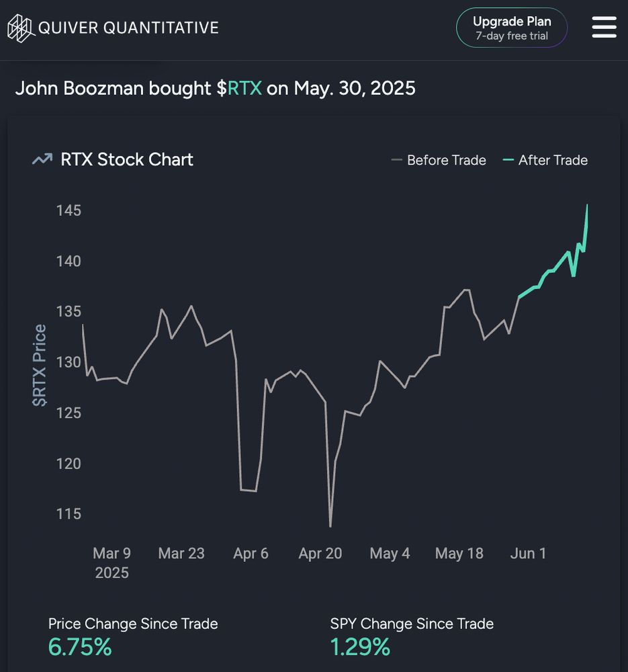Click the Mar 9 2025 x-axis label
The image size is (628, 672).
[111, 562]
